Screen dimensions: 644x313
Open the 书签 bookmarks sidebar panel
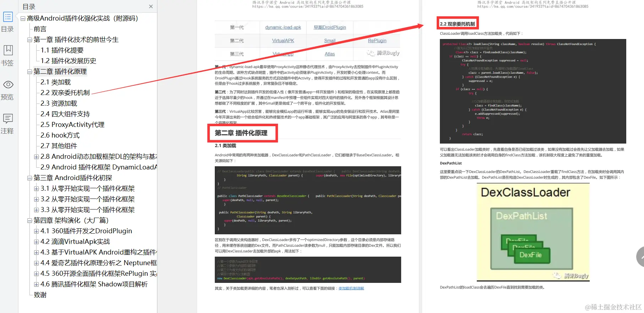[8, 56]
